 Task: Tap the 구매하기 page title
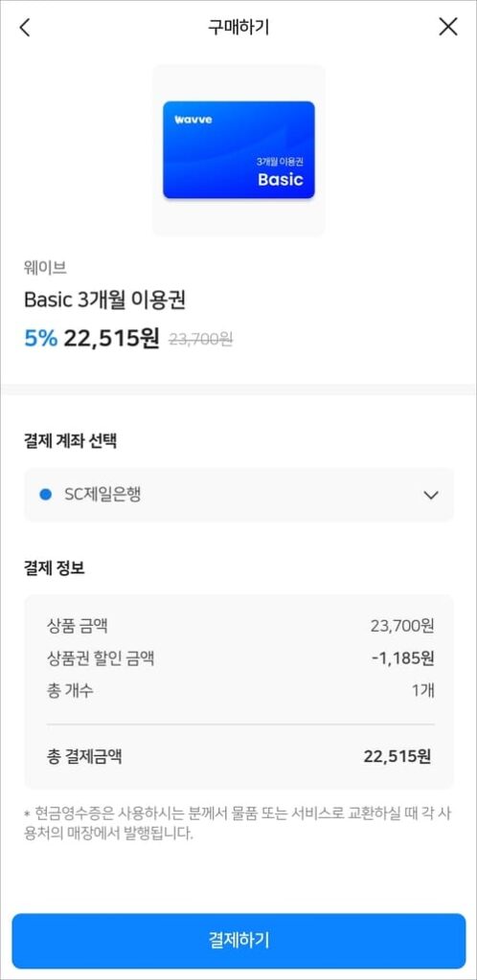coord(238,28)
